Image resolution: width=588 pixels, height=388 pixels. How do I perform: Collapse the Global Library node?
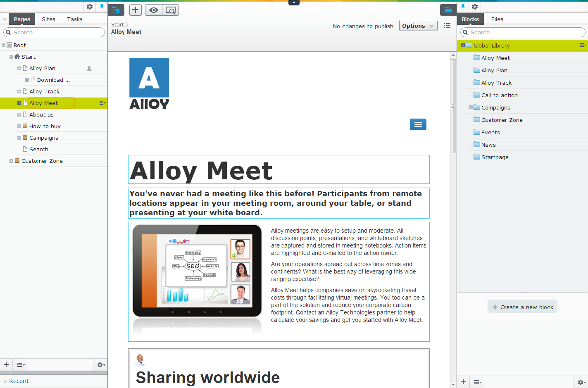463,45
